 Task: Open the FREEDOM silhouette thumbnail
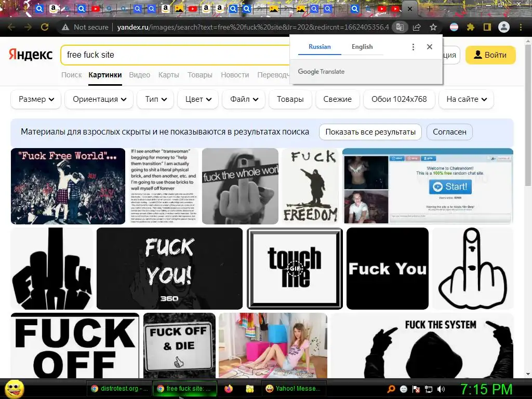(x=311, y=186)
